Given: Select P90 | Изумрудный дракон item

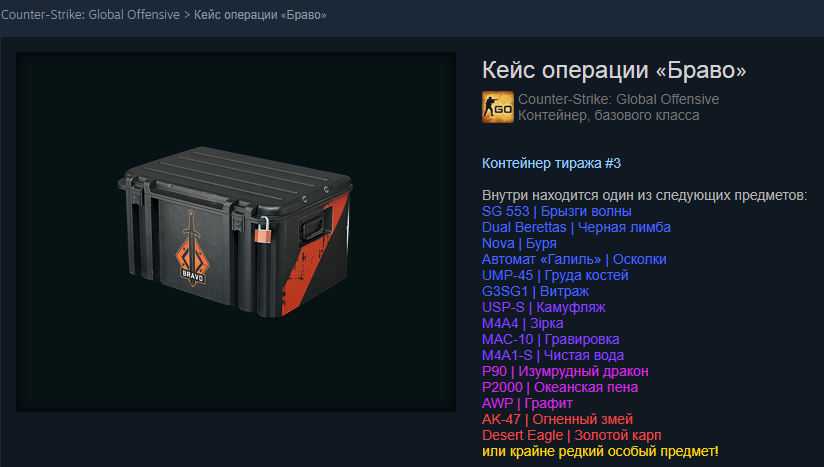Looking at the screenshot, I should coord(565,371).
